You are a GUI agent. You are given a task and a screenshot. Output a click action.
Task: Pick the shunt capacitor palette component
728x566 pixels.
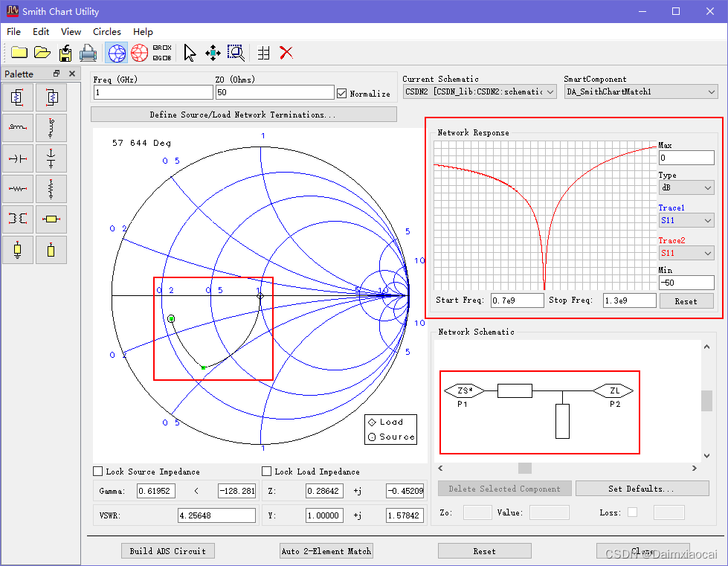[x=51, y=158]
